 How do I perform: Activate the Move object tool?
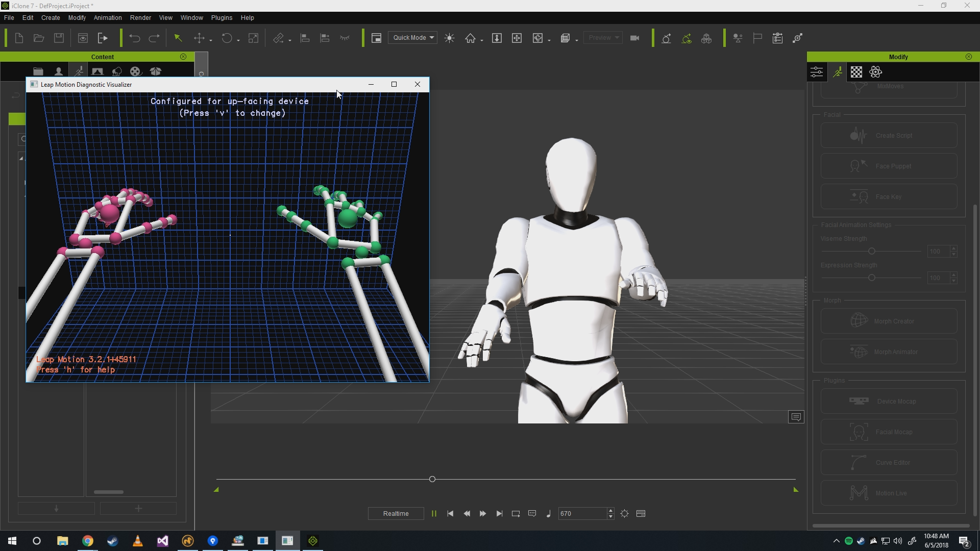[x=199, y=38]
